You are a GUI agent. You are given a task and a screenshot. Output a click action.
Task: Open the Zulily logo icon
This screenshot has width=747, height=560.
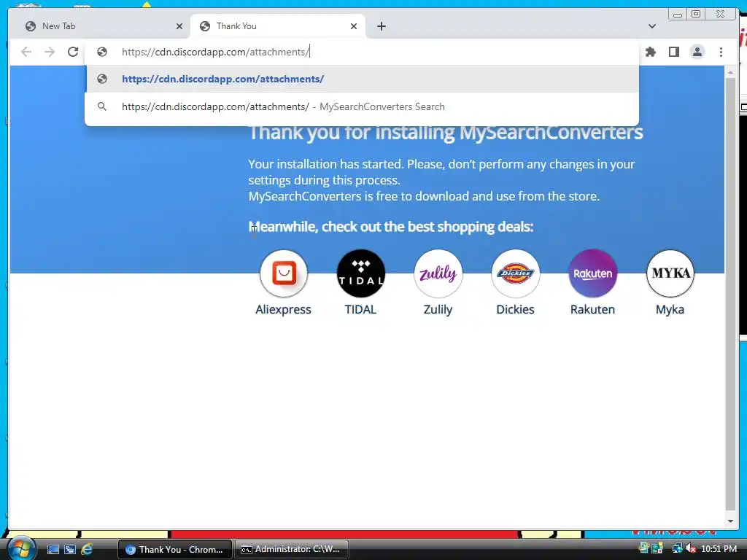click(438, 273)
